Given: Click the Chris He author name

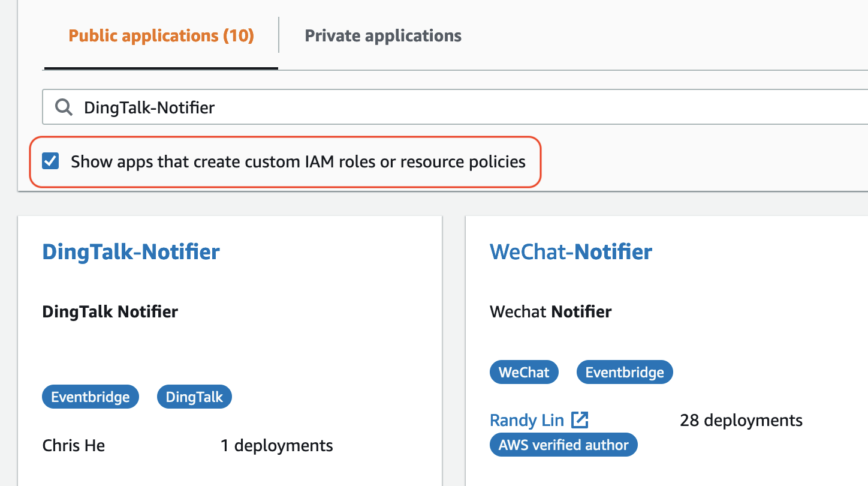Looking at the screenshot, I should [x=74, y=445].
